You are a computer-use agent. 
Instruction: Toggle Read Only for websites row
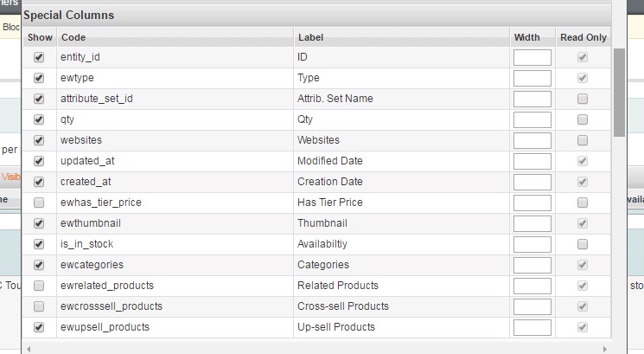point(583,140)
